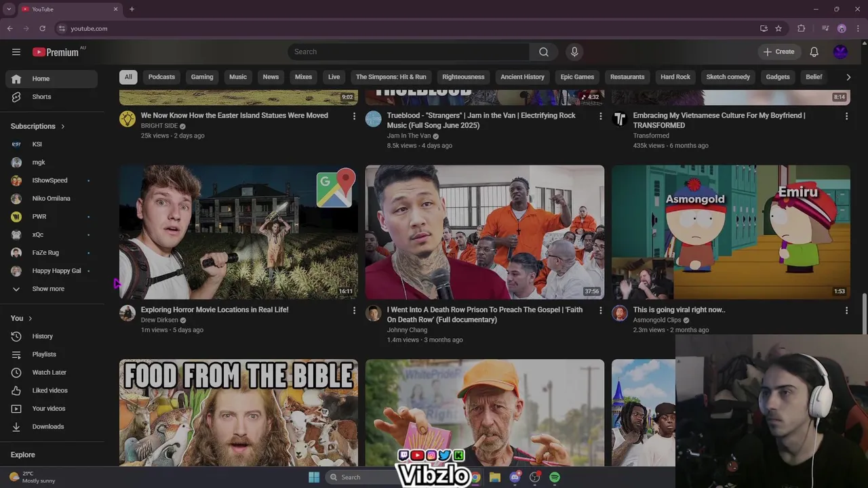Open options for going viral video
Image resolution: width=868 pixels, height=488 pixels.
[x=846, y=310]
